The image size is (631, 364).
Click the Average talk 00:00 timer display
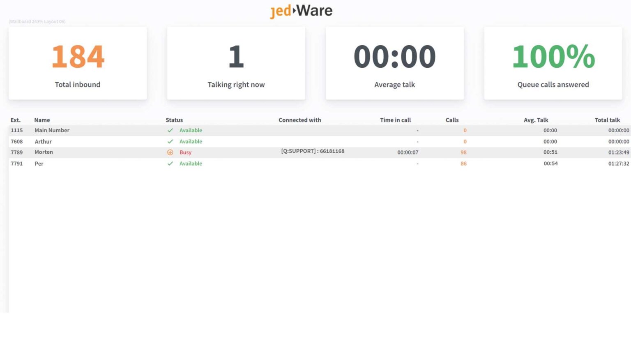[394, 56]
